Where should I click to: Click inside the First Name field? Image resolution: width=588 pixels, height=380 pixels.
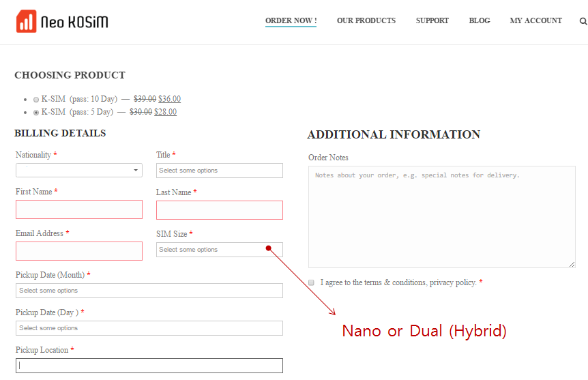78,209
